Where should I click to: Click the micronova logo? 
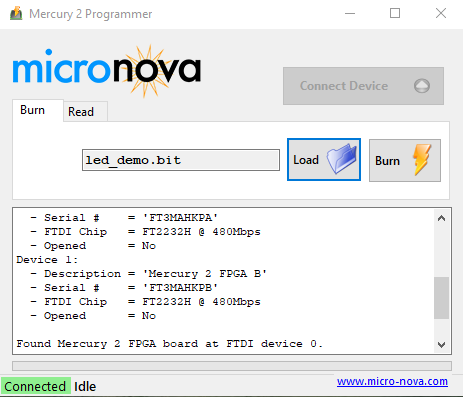[x=107, y=71]
